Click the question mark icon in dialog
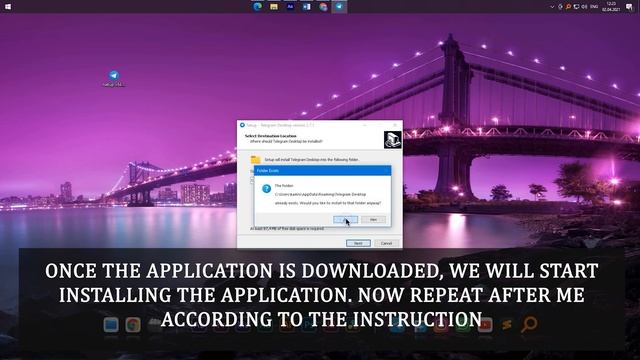 click(x=267, y=189)
